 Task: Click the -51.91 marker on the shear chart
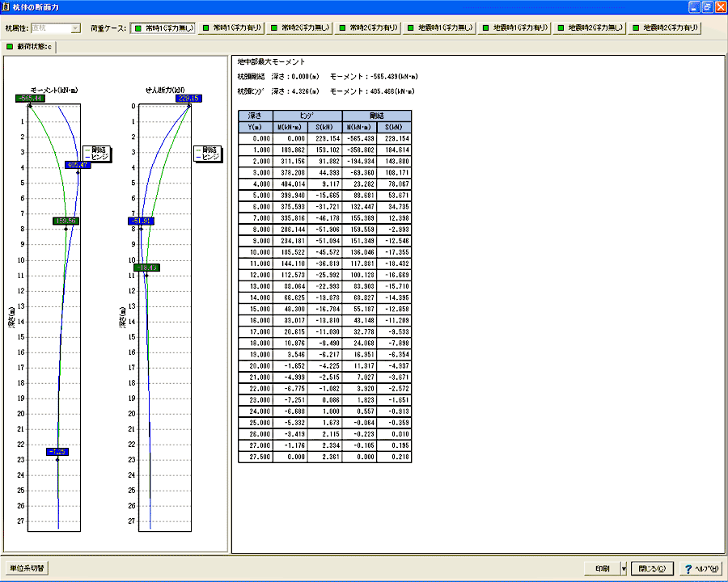[x=141, y=221]
